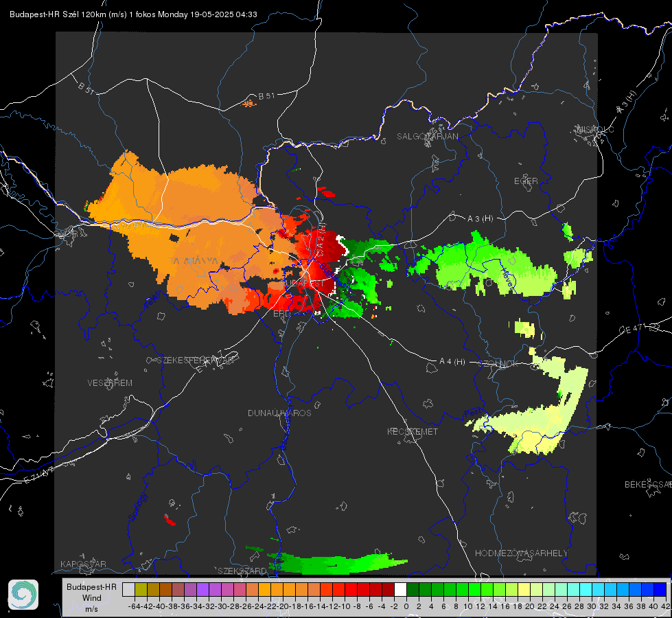
Task: Click the KAPOSVAR city label
Action: pos(83,564)
